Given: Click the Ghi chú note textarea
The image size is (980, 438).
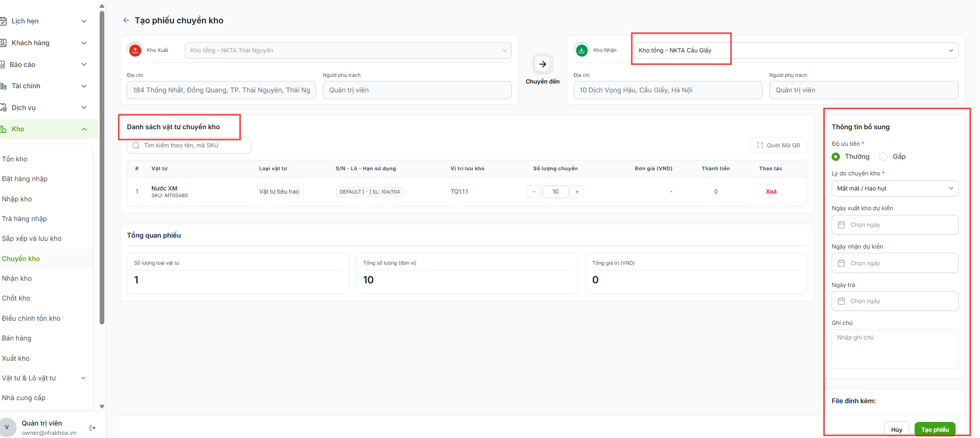Looking at the screenshot, I should [x=895, y=349].
